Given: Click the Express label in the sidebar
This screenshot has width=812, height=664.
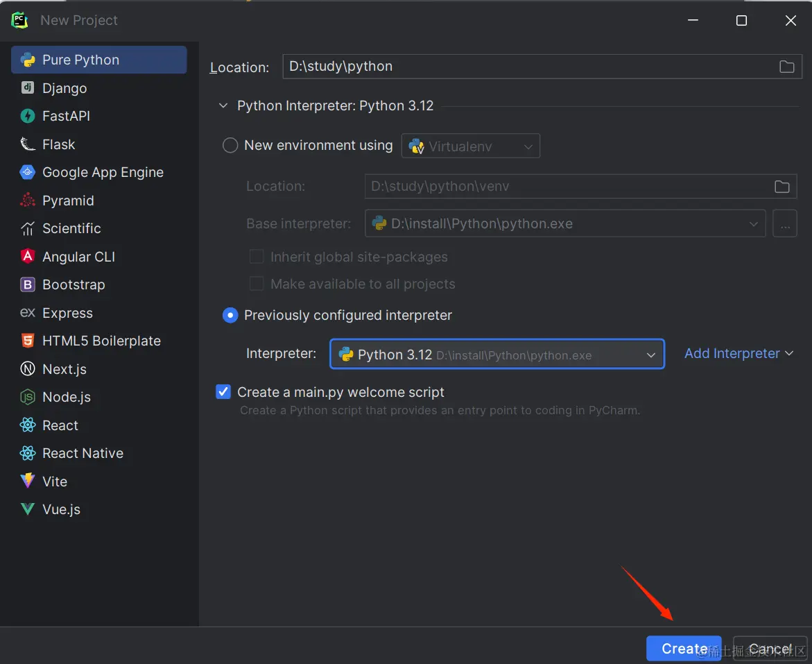Looking at the screenshot, I should [67, 313].
